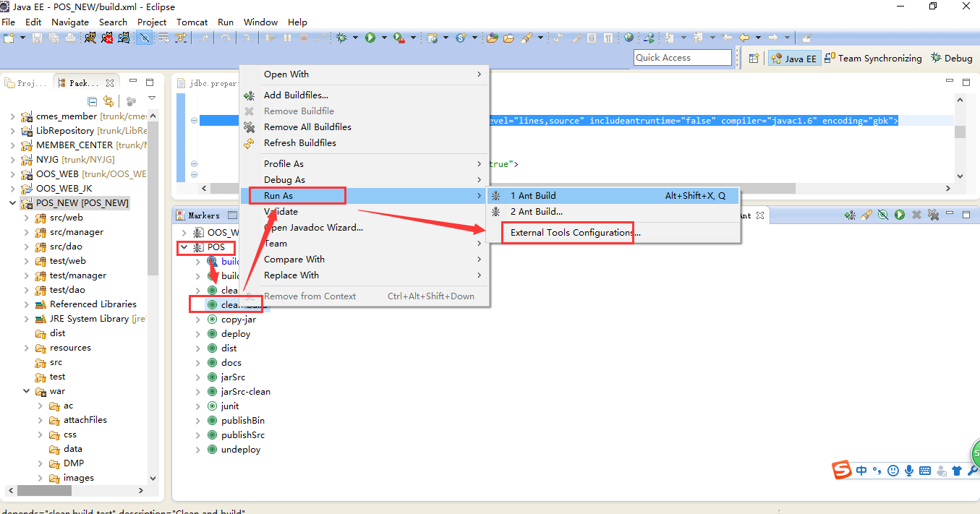
Task: Click the Search flashlight toolbar icon
Action: pos(527,38)
